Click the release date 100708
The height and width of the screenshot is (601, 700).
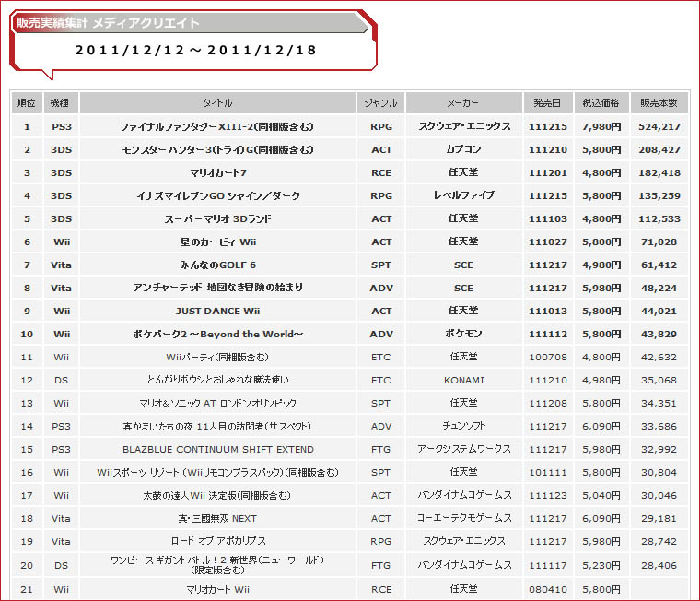548,357
